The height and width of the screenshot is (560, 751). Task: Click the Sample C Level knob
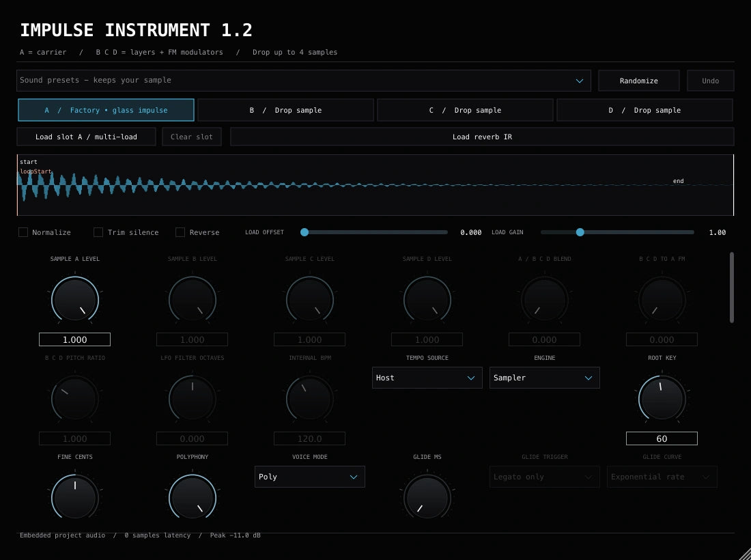(309, 300)
